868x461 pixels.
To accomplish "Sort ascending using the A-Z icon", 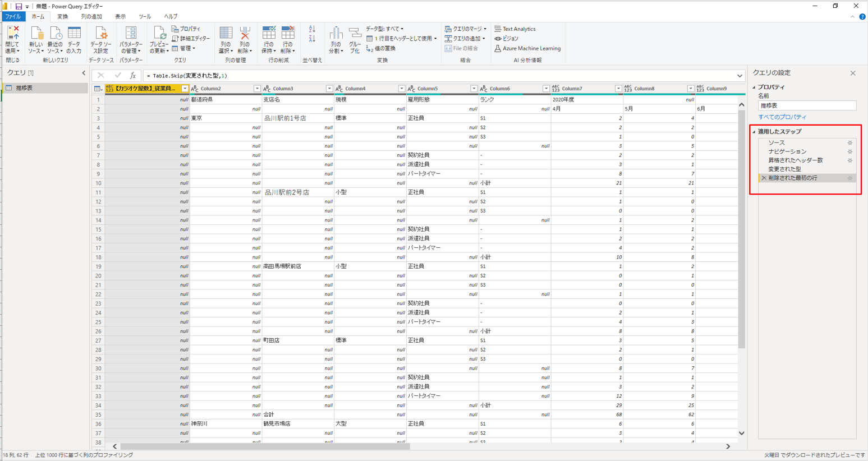I will 312,29.
